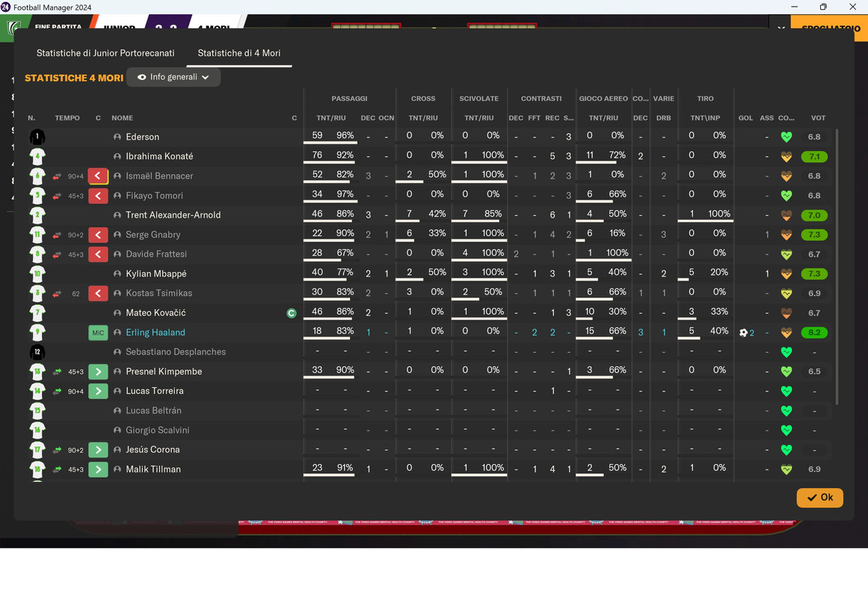Screen dimensions: 868x598
Task: Click the vertical scrollbar of the stats table
Action: (837, 267)
